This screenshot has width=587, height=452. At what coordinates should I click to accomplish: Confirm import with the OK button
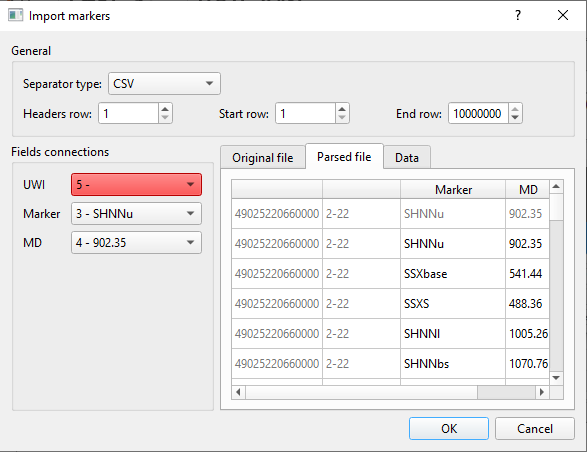[x=449, y=428]
